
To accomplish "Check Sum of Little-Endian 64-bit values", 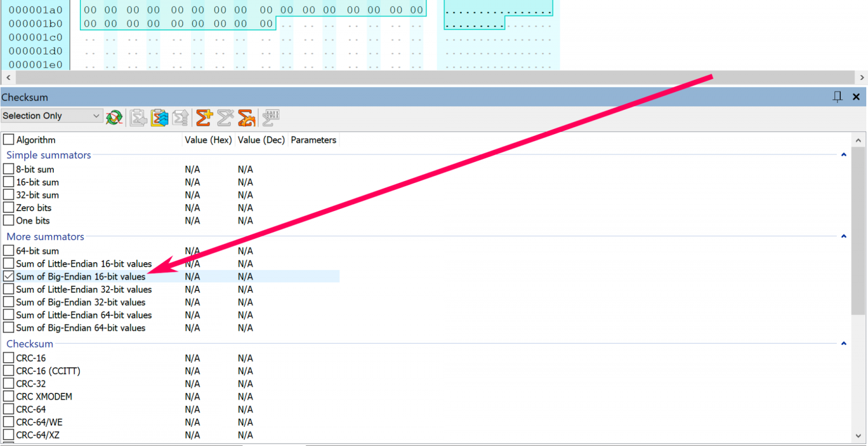I will [x=9, y=315].
